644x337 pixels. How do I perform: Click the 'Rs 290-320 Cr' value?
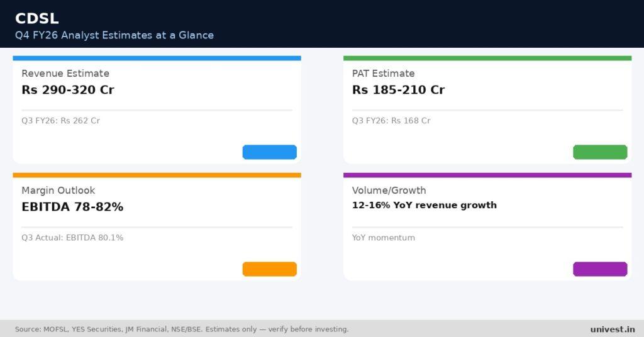68,90
